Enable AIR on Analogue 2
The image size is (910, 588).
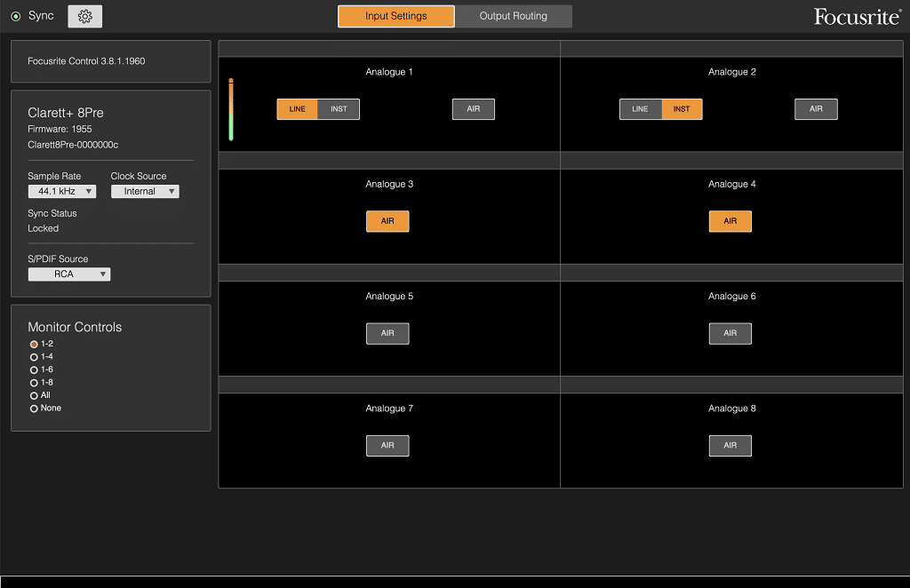coord(816,109)
